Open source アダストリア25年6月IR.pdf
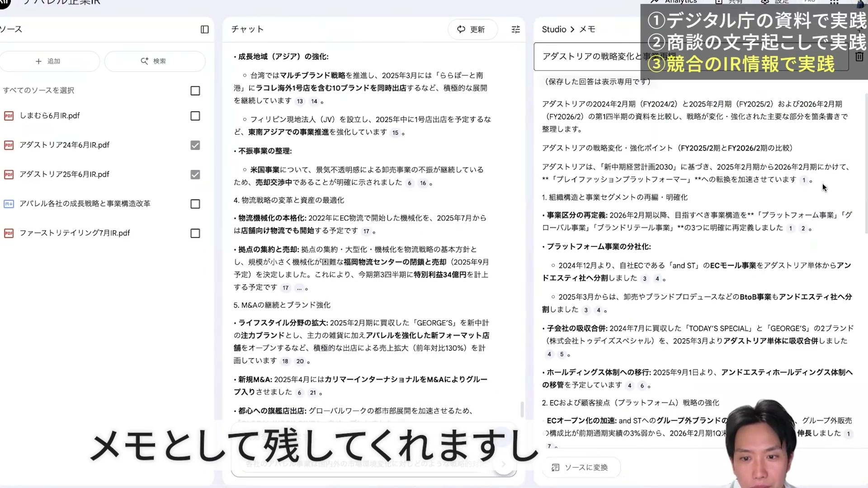Screen dimensions: 868x488 pyautogui.click(x=64, y=174)
